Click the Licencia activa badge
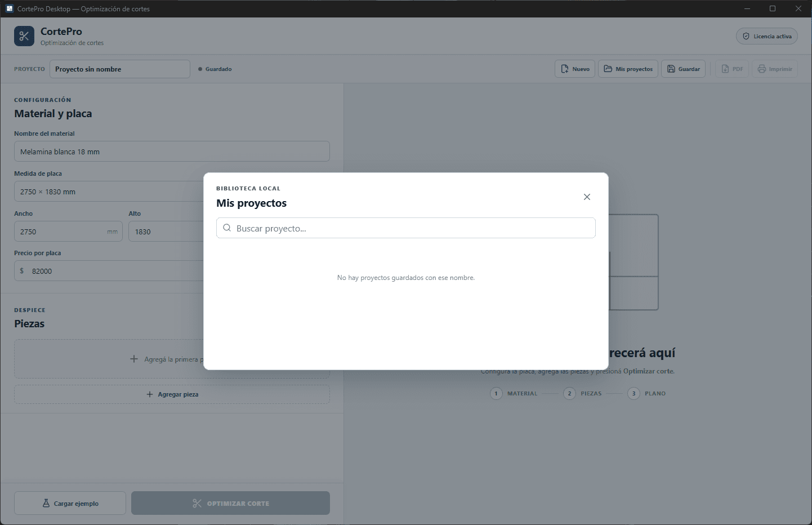 (767, 36)
